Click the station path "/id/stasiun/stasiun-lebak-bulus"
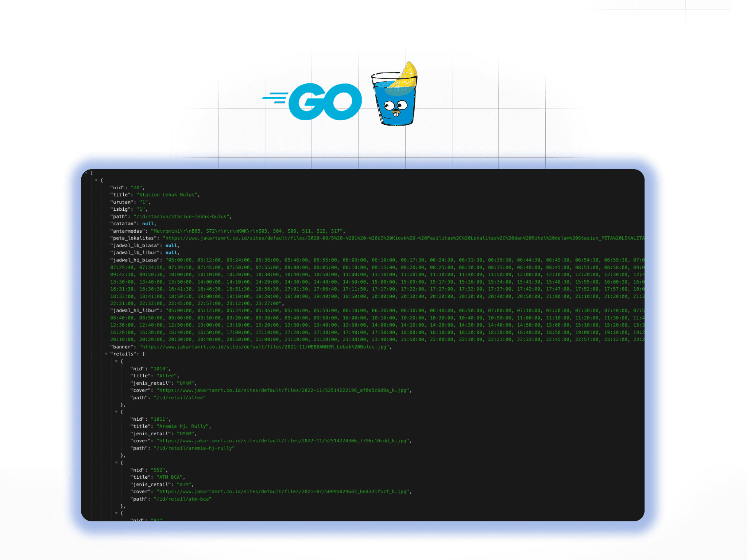 coord(182,217)
